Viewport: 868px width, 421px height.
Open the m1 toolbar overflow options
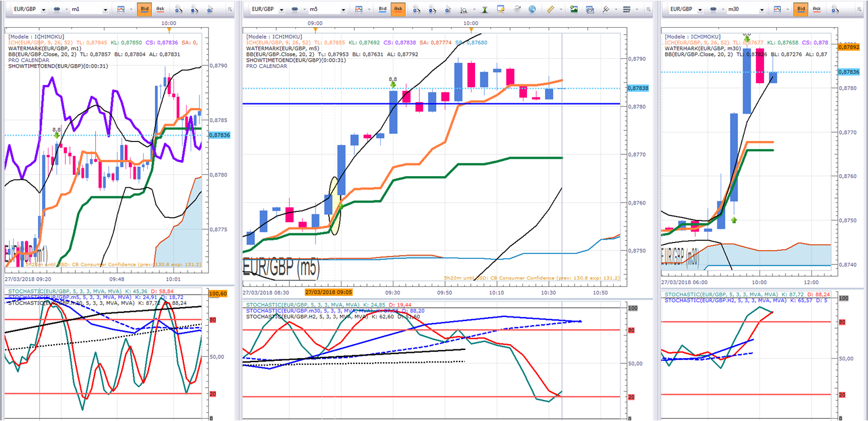pos(230,10)
